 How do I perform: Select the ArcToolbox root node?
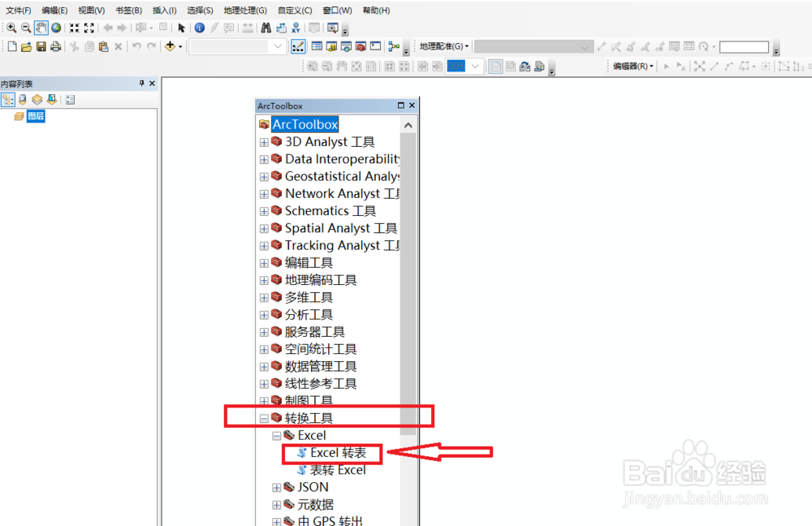click(x=305, y=124)
